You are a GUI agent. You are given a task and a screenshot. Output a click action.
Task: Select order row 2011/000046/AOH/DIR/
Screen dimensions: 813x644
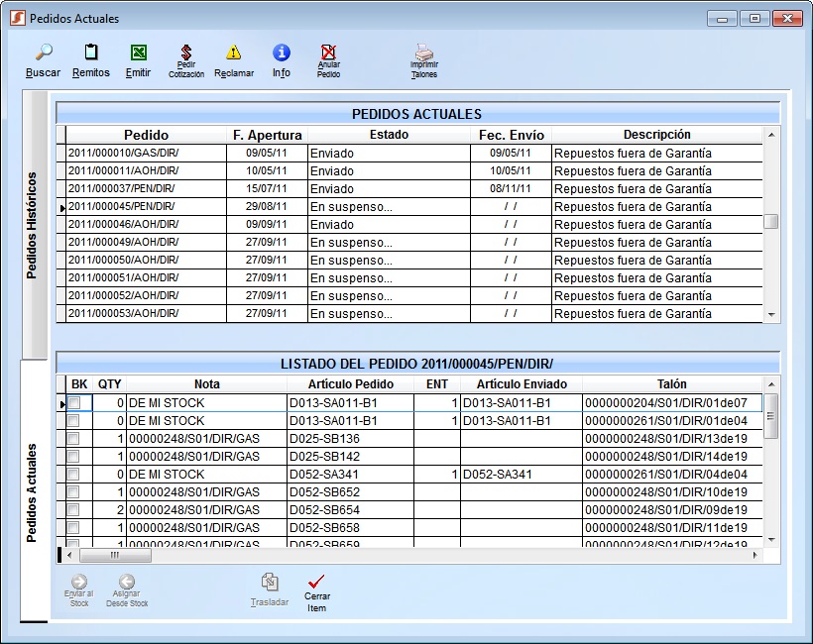point(146,225)
